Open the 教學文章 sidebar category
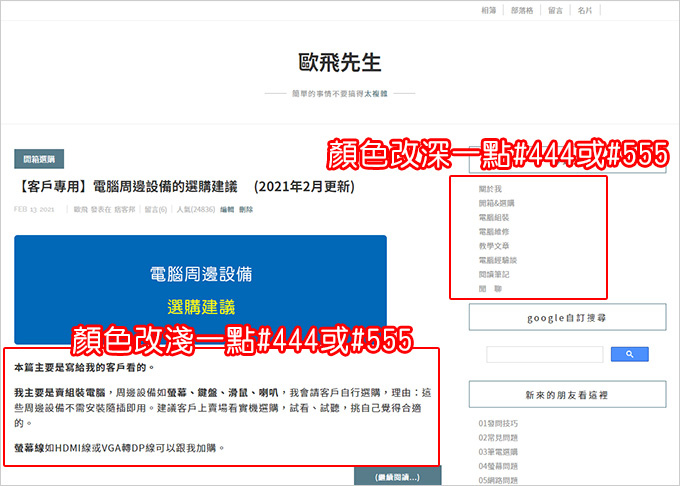The height and width of the screenshot is (486, 680). tap(494, 246)
